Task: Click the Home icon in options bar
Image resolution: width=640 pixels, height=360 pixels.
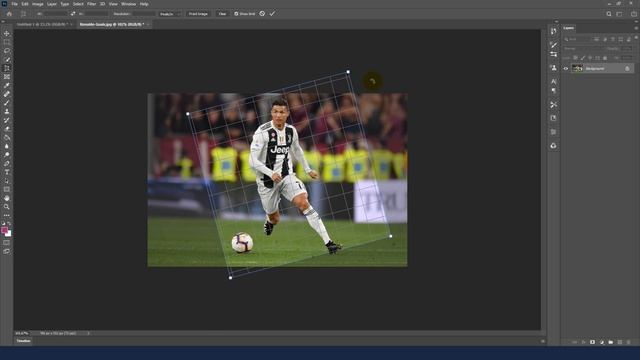Action: click(x=9, y=14)
